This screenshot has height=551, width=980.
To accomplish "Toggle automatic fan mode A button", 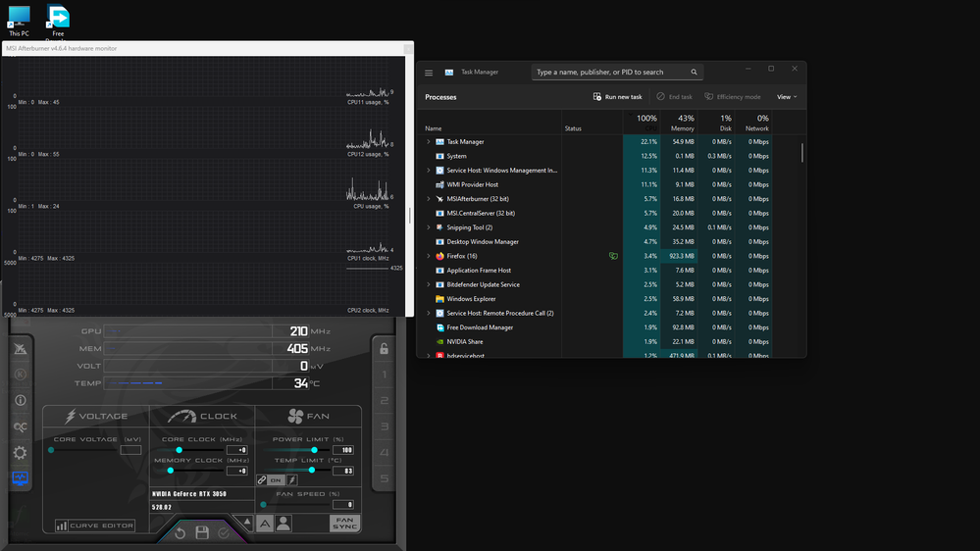I will 265,524.
